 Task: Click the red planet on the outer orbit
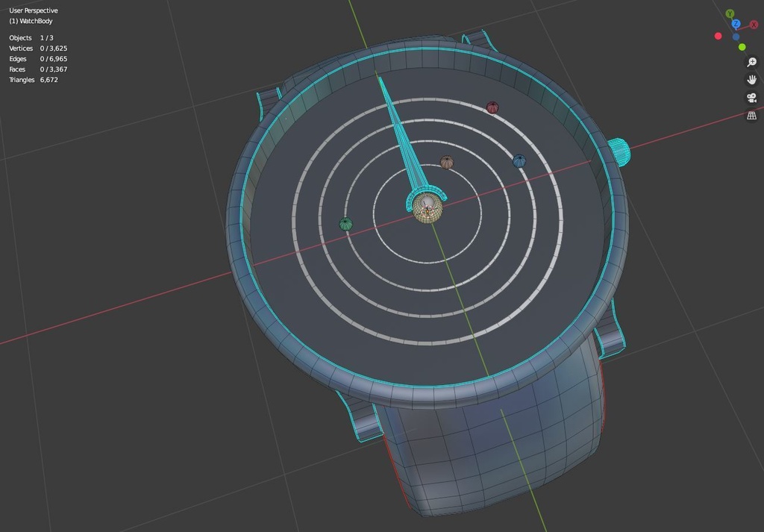click(492, 107)
